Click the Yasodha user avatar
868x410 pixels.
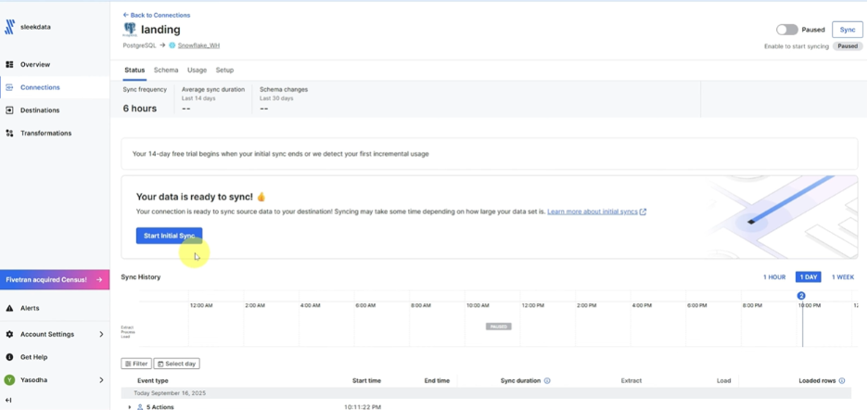pos(9,380)
